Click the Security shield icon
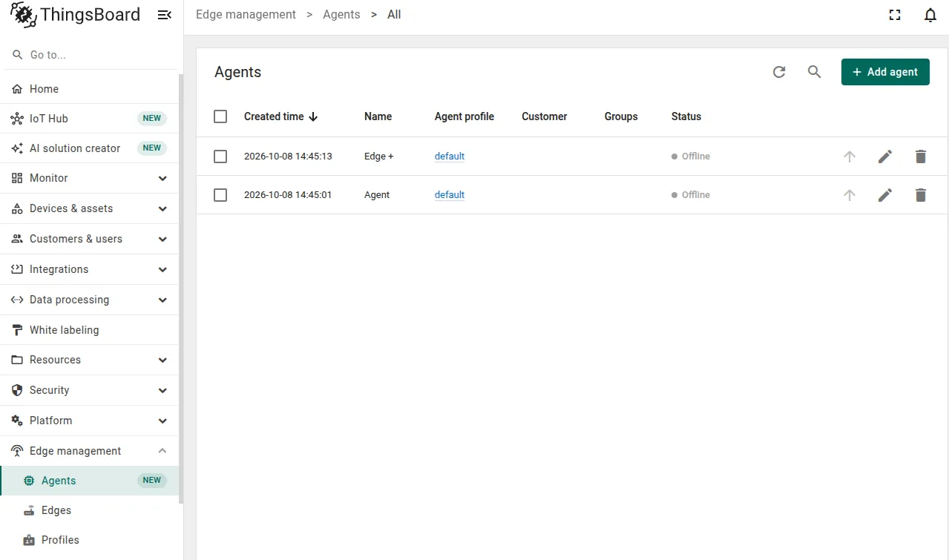949x560 pixels. (17, 390)
